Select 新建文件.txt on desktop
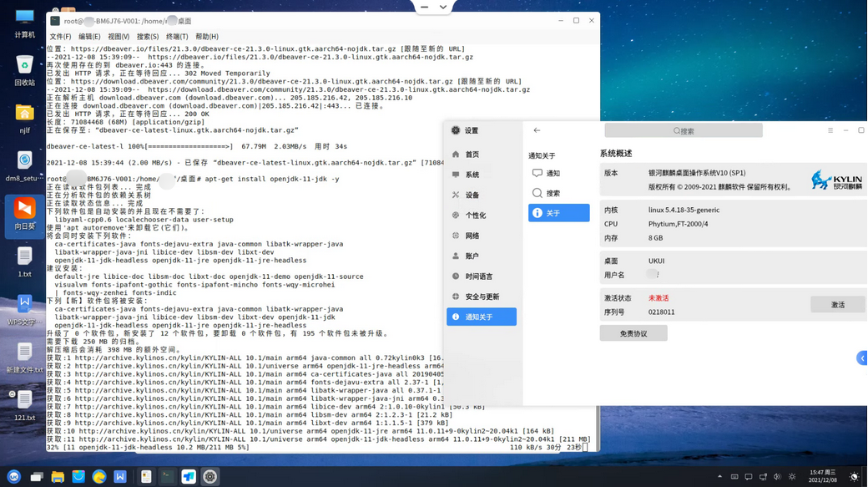Viewport: 868px width, 487px height. pyautogui.click(x=24, y=358)
